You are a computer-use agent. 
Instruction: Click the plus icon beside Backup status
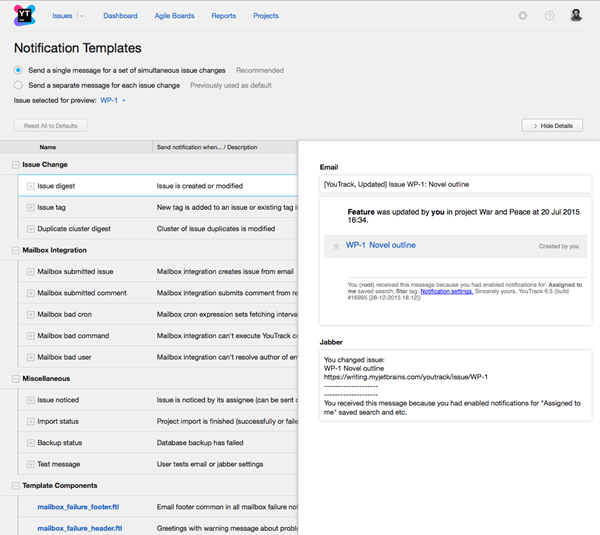[x=30, y=442]
